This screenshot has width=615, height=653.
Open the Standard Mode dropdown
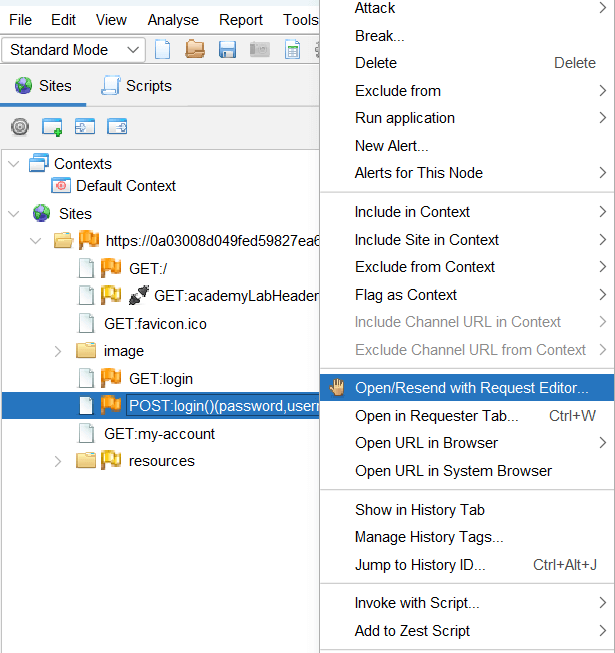73,50
